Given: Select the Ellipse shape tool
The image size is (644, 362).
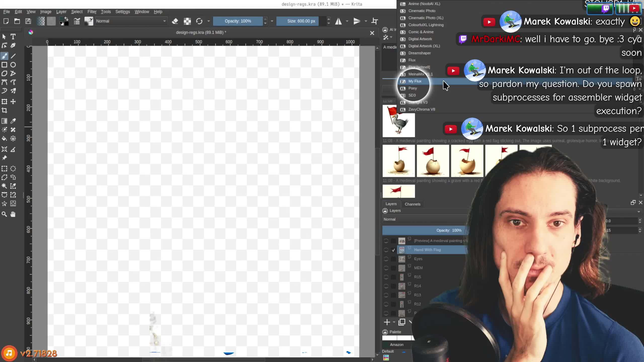Looking at the screenshot, I should 13,65.
